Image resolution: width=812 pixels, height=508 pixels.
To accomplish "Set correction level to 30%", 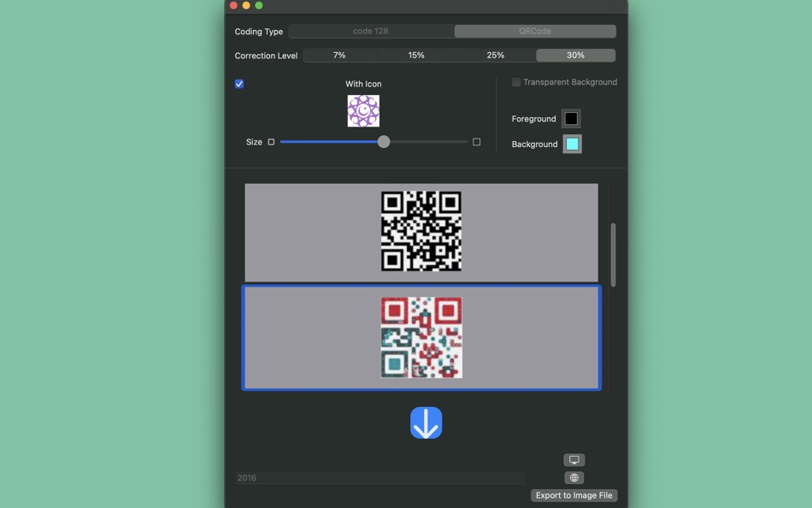I will (x=575, y=55).
